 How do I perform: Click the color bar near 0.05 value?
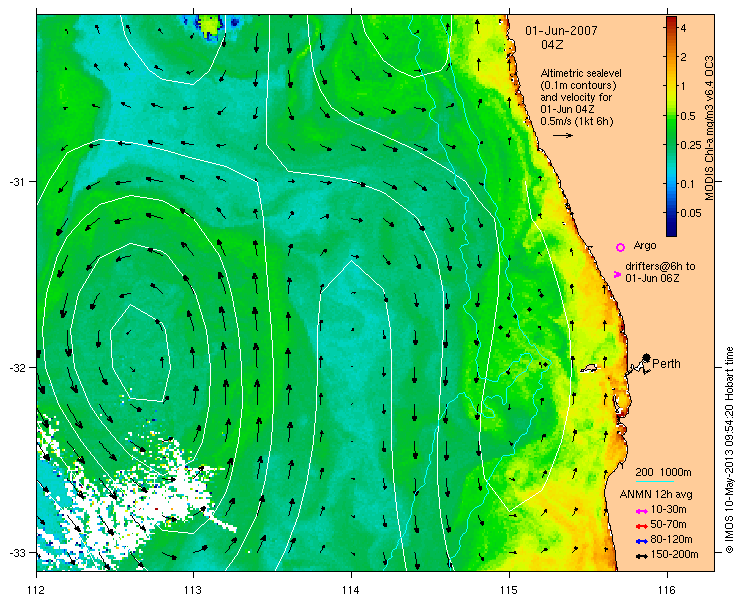671,213
